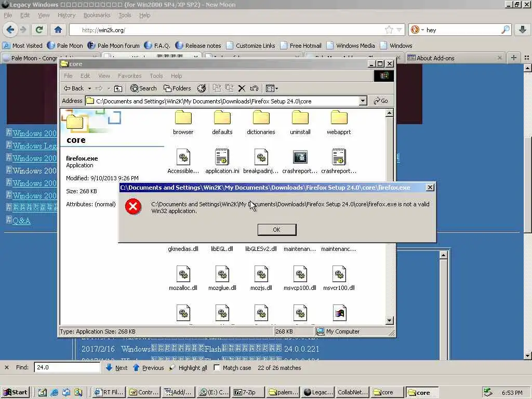The width and height of the screenshot is (532, 399).
Task: Open Free Hotmail bookmark
Action: pyautogui.click(x=301, y=46)
